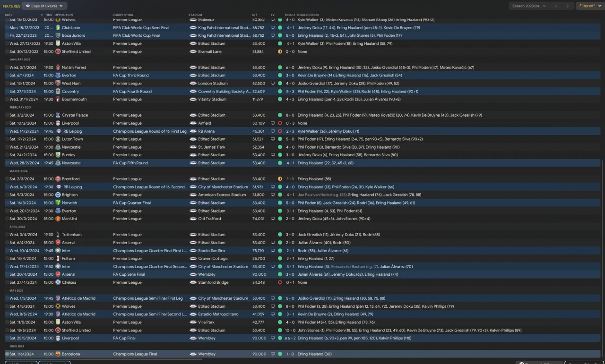Click the 74,031 attendance figure
605x364 pixels.
259,219
